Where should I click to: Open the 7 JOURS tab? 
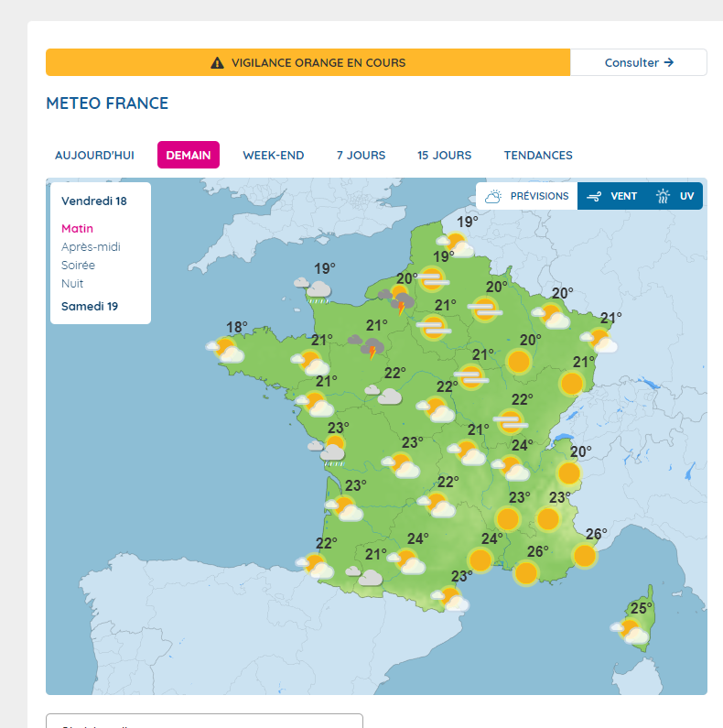click(x=361, y=155)
